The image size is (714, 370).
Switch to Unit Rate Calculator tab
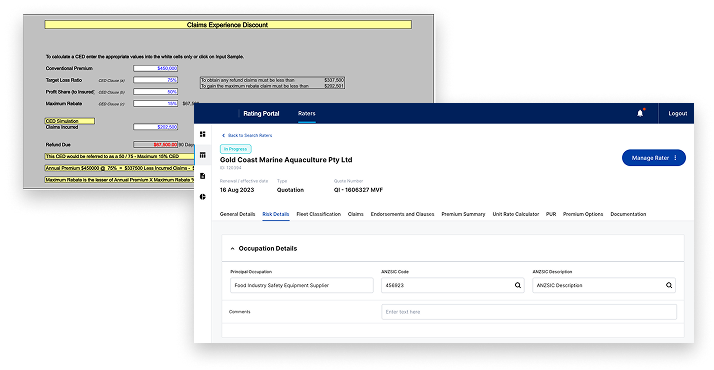[515, 214]
